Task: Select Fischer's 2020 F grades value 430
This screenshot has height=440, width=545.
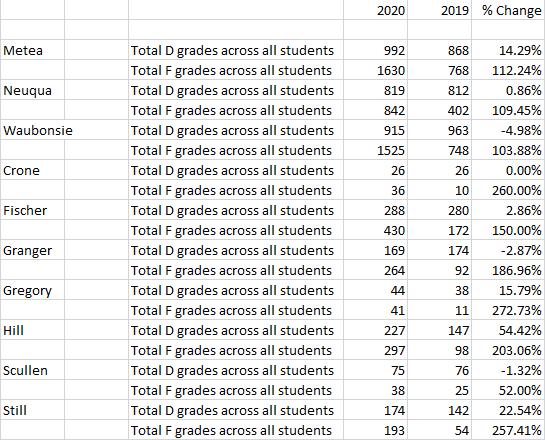Action: coord(375,230)
